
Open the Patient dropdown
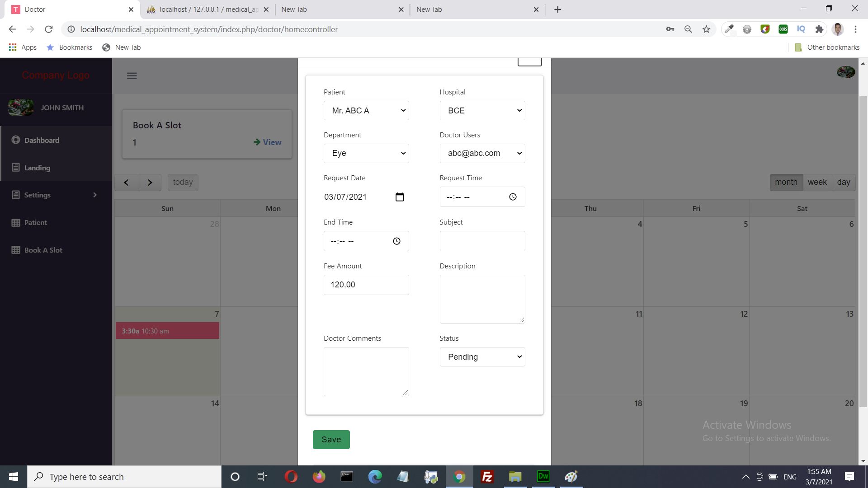(366, 111)
